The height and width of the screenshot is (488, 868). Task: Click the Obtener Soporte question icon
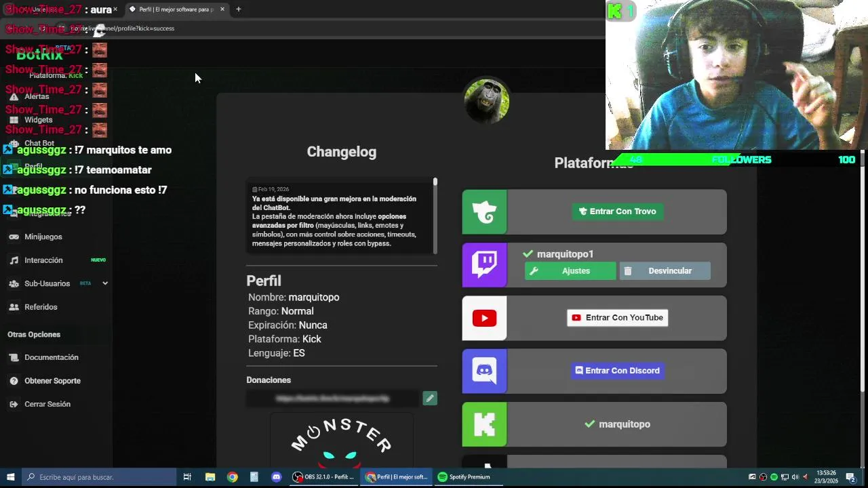(14, 381)
